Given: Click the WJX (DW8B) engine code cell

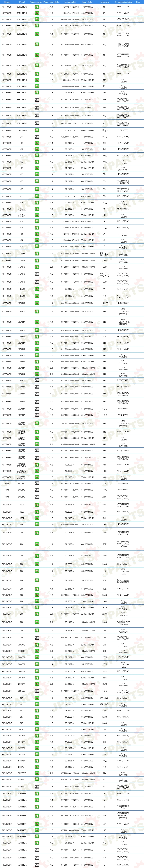Looking at the screenshot, I should pos(123,137).
